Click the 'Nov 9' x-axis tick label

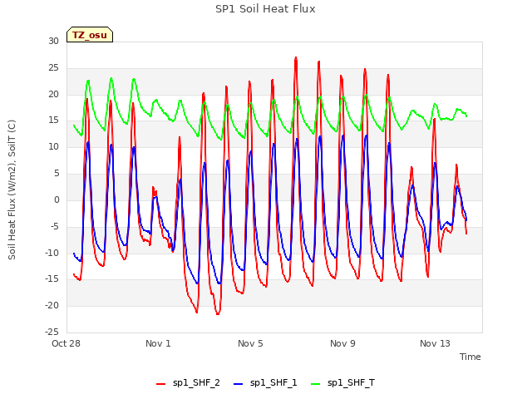[x=342, y=343]
